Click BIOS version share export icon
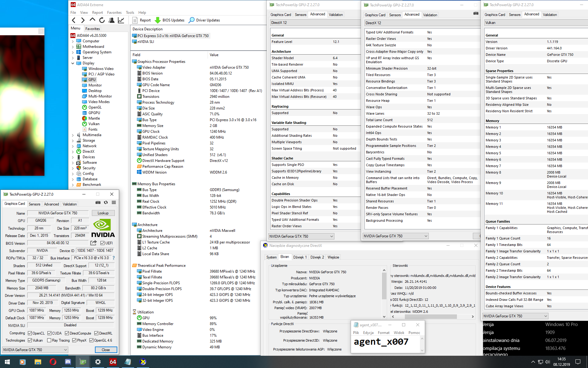Viewport: 588px width, 368px height. point(94,243)
